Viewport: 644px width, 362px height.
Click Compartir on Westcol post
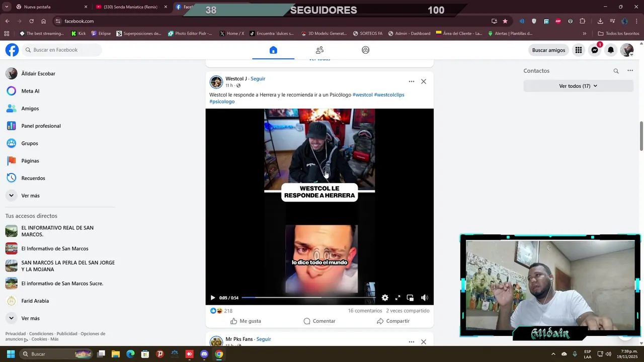pos(393,321)
